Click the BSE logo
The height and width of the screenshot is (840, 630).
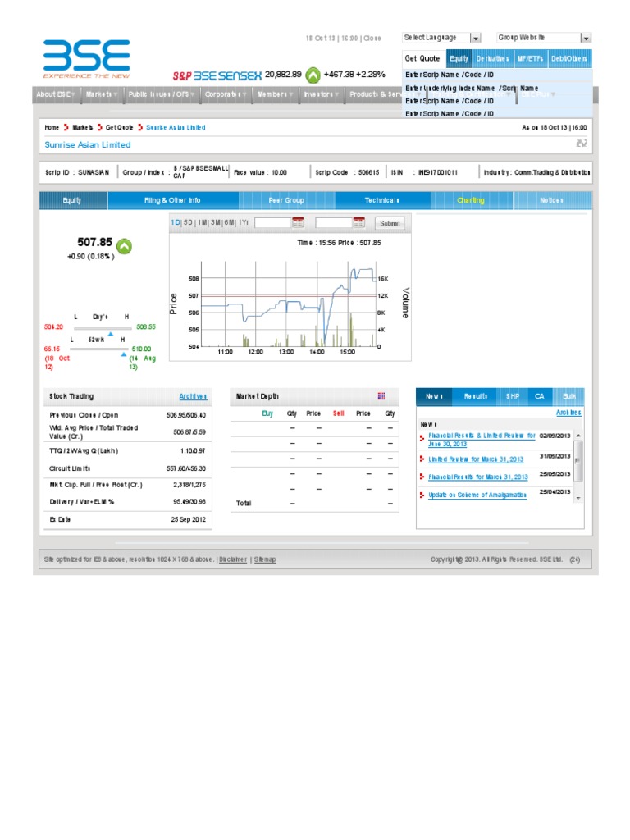pyautogui.click(x=87, y=58)
